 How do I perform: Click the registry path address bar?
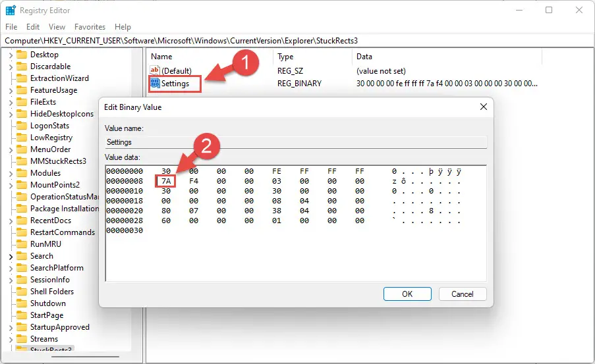[x=298, y=41]
